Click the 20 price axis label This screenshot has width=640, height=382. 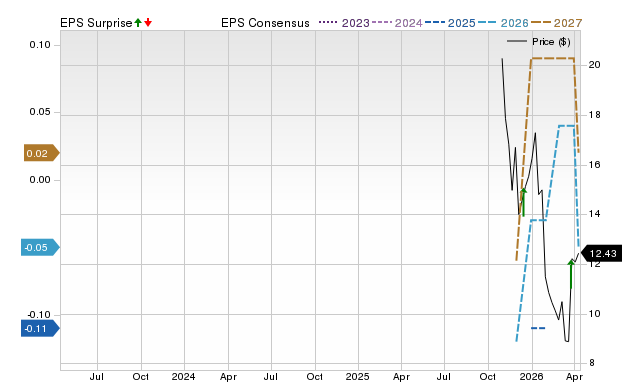[595, 65]
